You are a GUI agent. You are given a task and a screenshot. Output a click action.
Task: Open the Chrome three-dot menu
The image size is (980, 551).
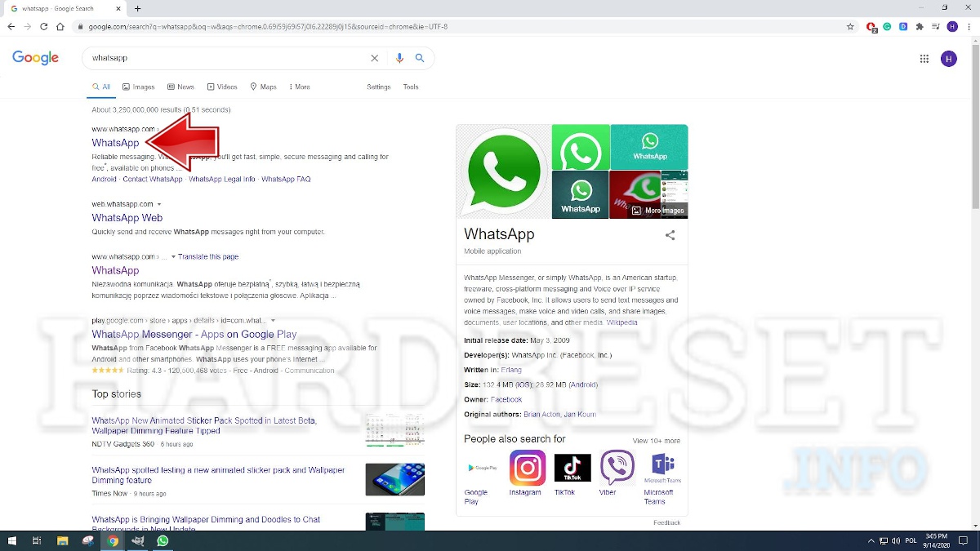(x=969, y=26)
